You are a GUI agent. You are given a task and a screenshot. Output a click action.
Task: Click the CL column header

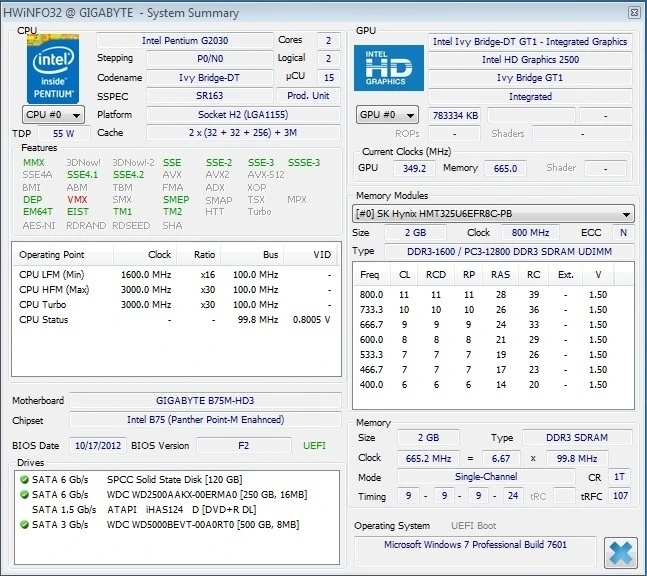point(404,274)
